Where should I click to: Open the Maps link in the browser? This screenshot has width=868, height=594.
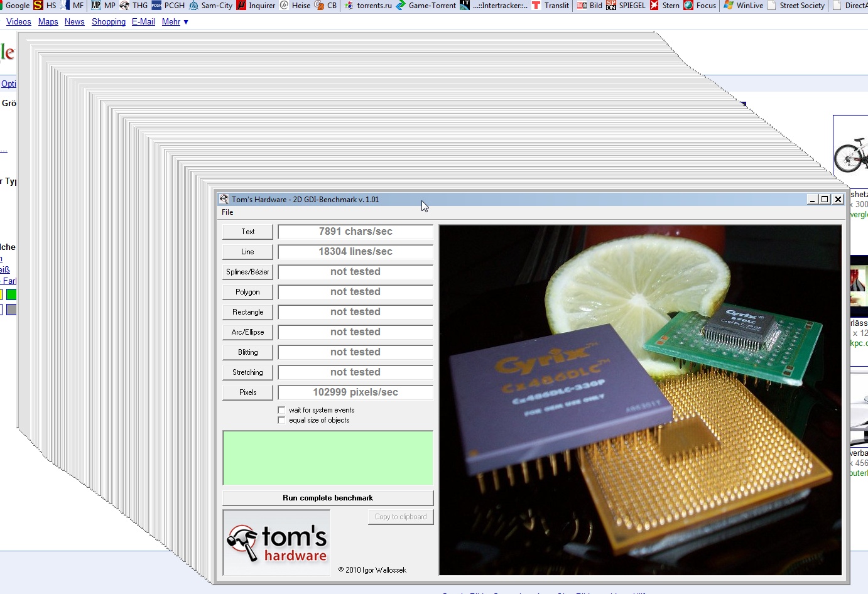(48, 21)
